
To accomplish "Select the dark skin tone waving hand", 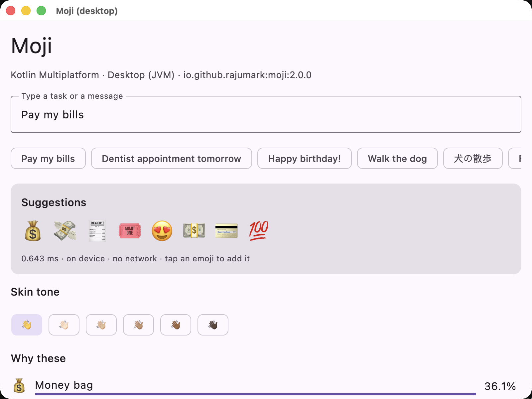I will [x=213, y=325].
